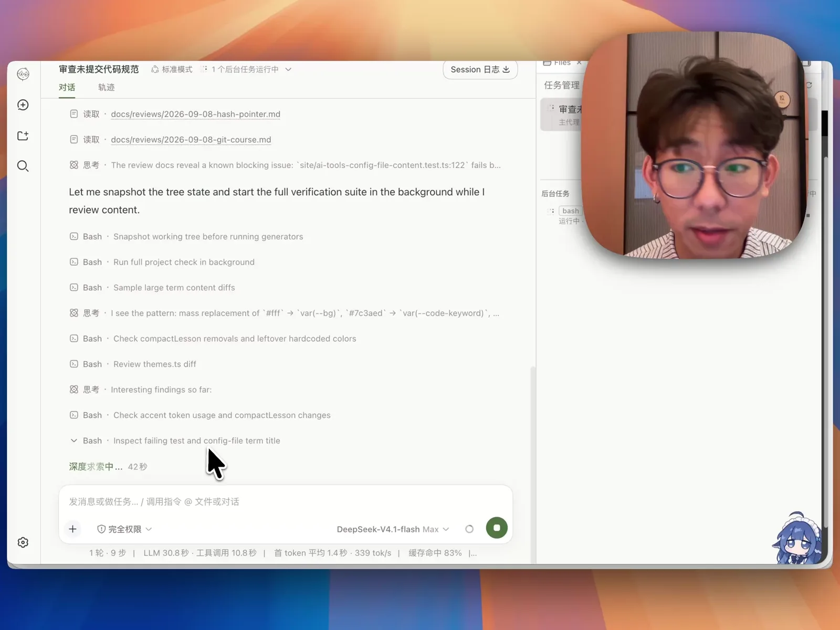The width and height of the screenshot is (840, 630).
Task: Click the 339 tok/s status entry
Action: [x=373, y=553]
